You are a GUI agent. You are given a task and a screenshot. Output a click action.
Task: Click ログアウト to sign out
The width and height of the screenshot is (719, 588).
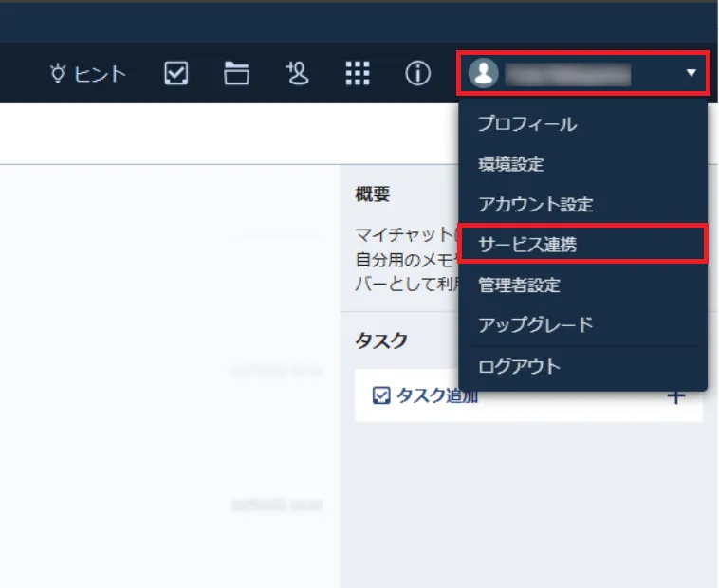click(x=519, y=366)
